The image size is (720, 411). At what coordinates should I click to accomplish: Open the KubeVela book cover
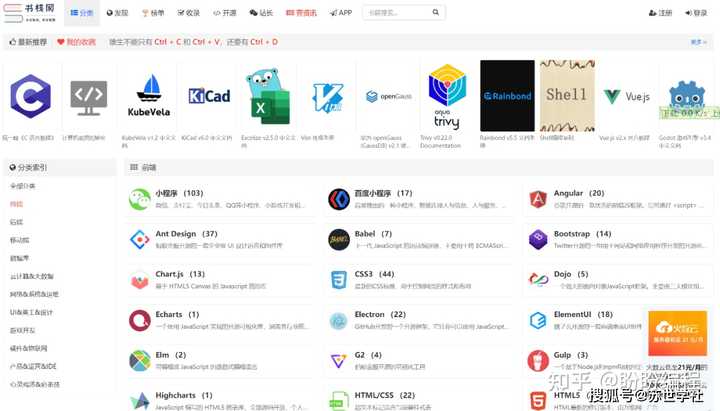[149, 95]
